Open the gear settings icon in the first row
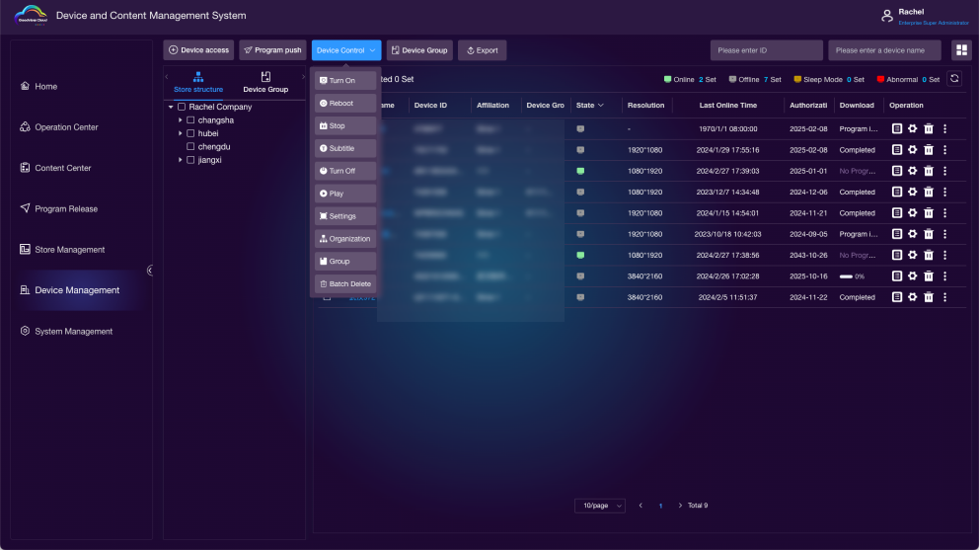980x550 pixels. click(913, 128)
